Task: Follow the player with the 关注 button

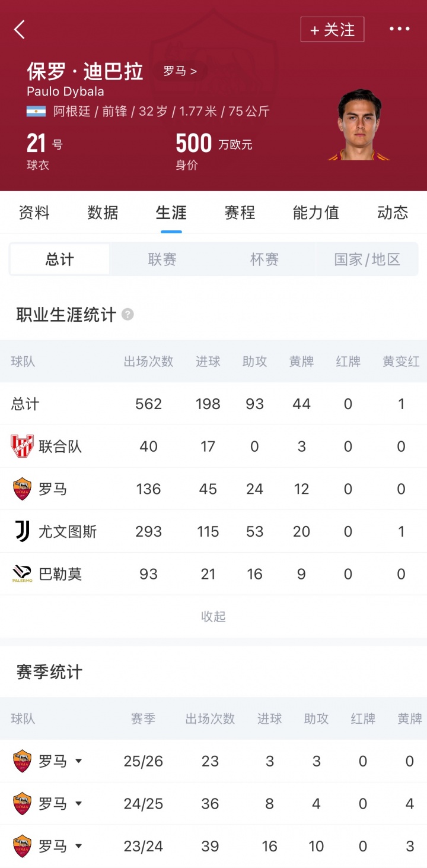Action: (x=332, y=30)
